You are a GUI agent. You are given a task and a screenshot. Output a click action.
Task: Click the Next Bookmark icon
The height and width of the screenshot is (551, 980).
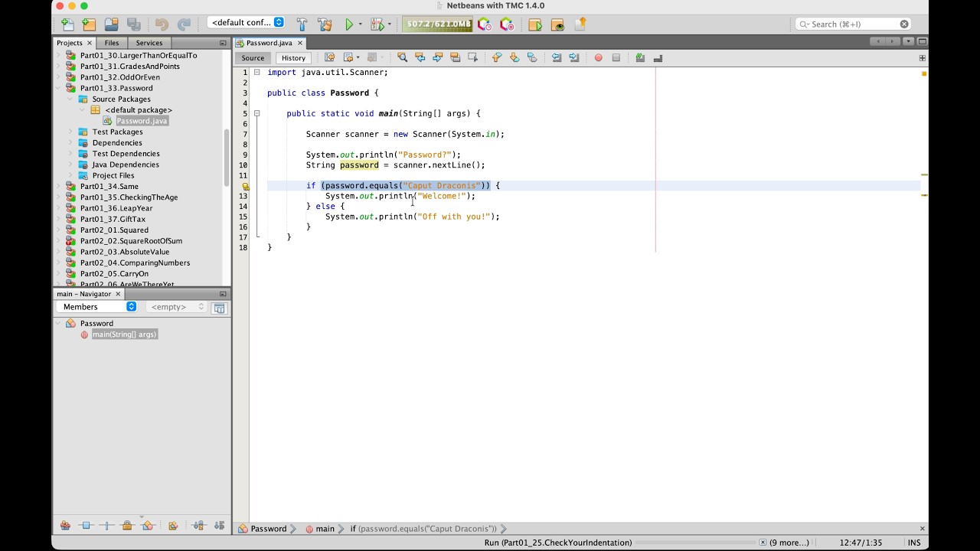click(514, 57)
